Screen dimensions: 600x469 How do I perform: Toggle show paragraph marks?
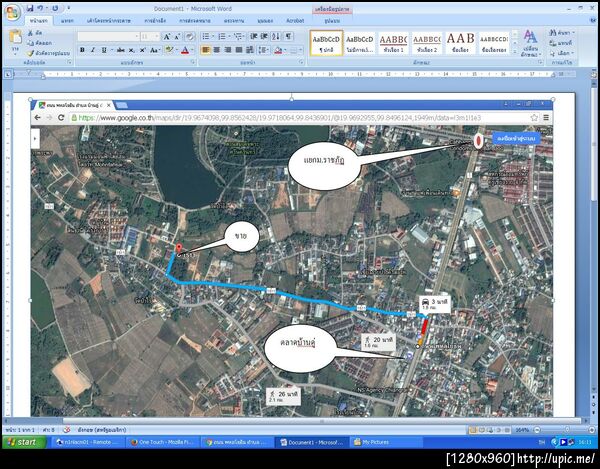(289, 37)
